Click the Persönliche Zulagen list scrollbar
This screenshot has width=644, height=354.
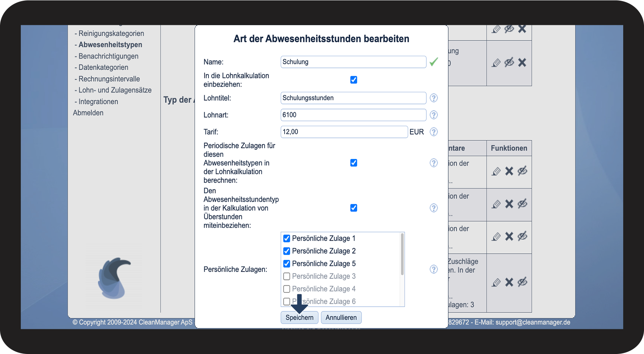coord(402,254)
